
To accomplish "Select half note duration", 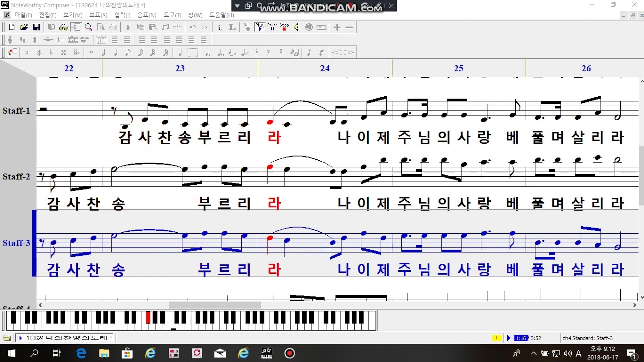I will tap(103, 52).
